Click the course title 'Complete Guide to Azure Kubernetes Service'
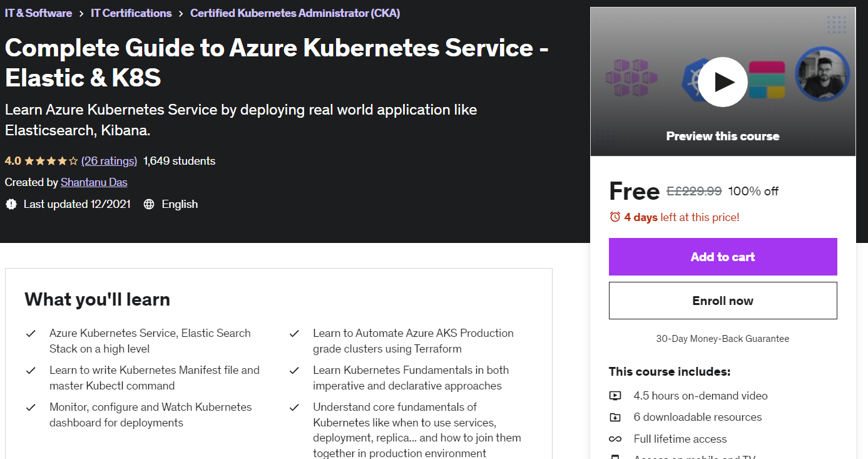Screen dimensions: 868x459 click(277, 63)
